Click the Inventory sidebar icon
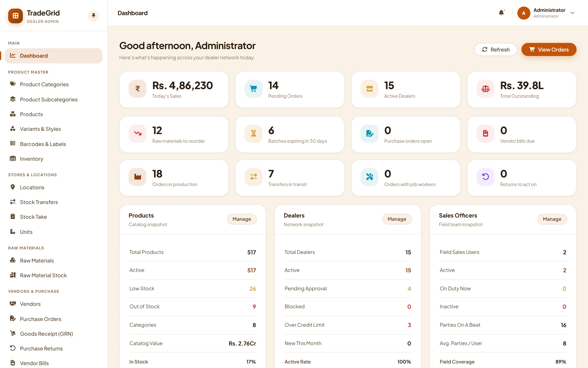This screenshot has height=368, width=588. (13, 158)
